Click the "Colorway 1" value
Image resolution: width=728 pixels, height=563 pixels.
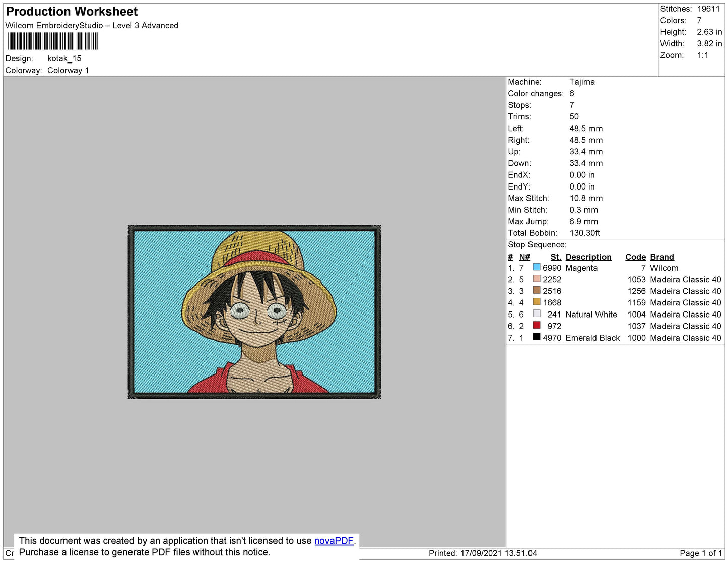tap(68, 70)
